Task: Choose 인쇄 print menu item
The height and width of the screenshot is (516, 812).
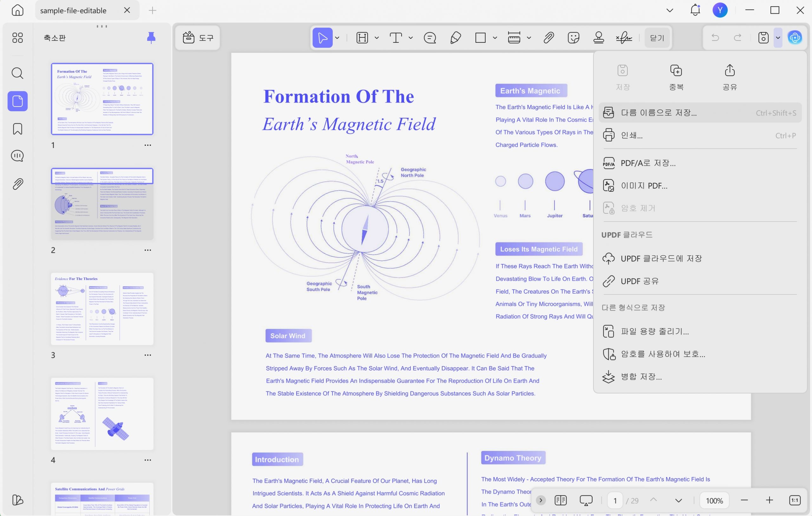Action: click(x=700, y=135)
